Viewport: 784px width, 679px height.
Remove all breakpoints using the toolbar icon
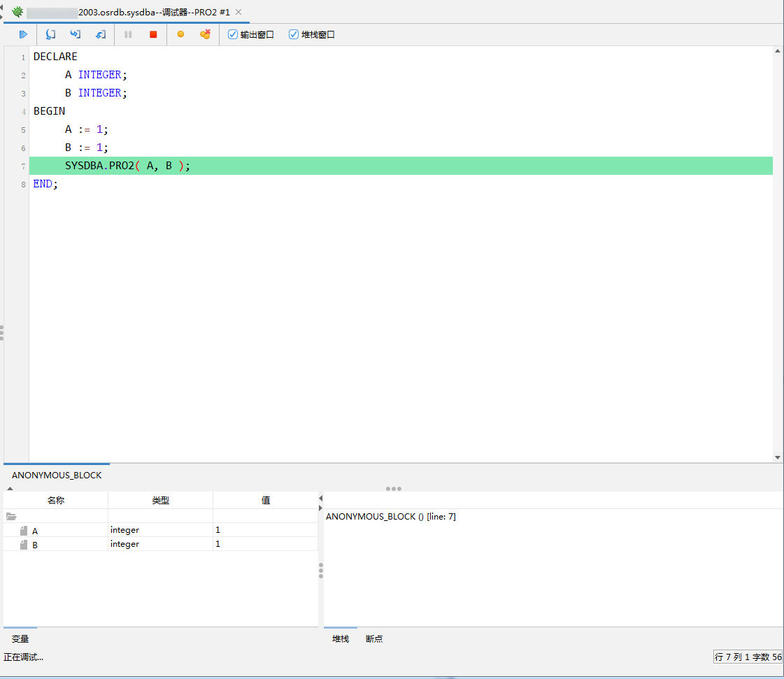click(205, 34)
